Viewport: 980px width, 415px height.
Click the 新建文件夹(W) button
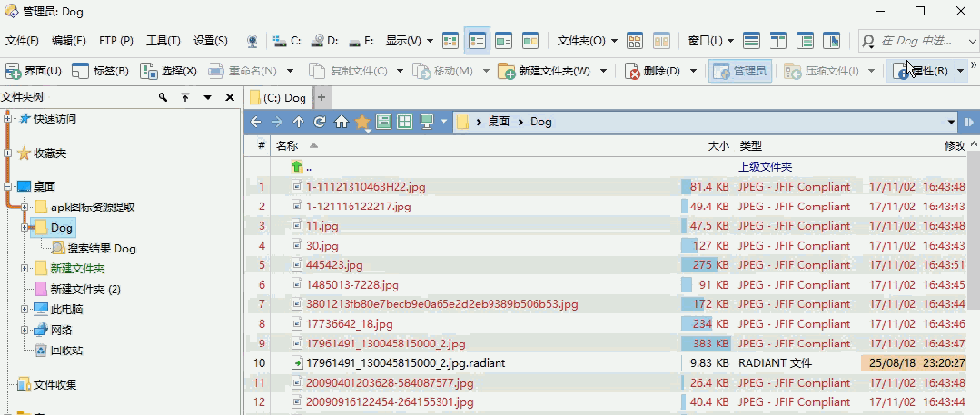click(x=544, y=71)
